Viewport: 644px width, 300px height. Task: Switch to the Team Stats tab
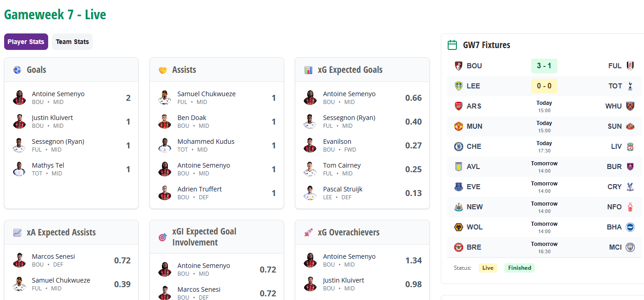[72, 41]
